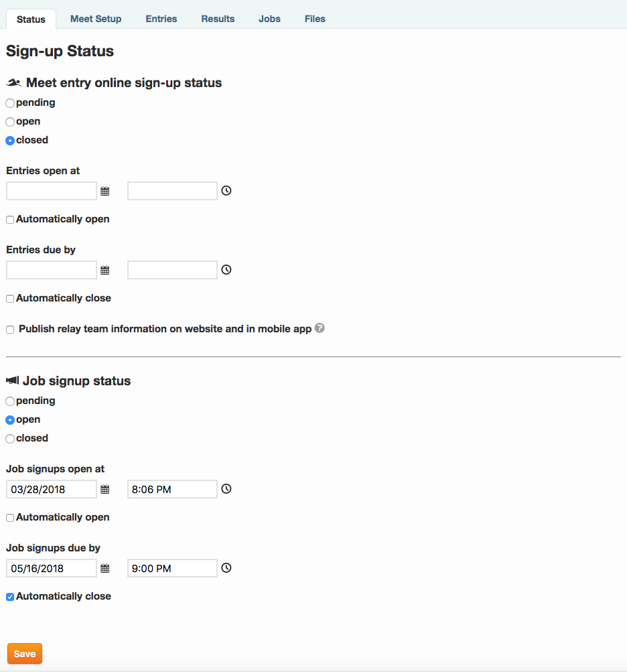Open clock picker for Entries due by time
The width and height of the screenshot is (627, 672).
tap(226, 270)
